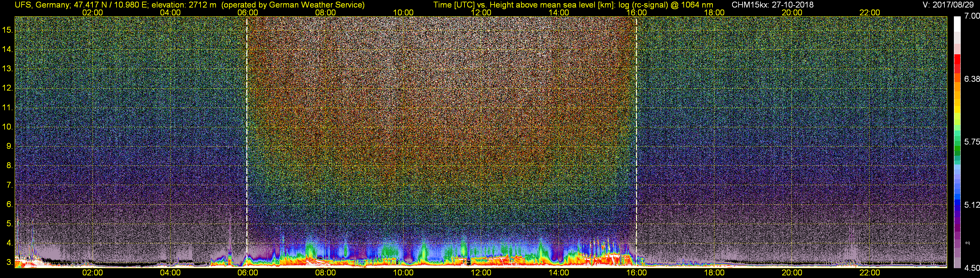Click the 12:00 label on bottom time axis

(x=481, y=273)
